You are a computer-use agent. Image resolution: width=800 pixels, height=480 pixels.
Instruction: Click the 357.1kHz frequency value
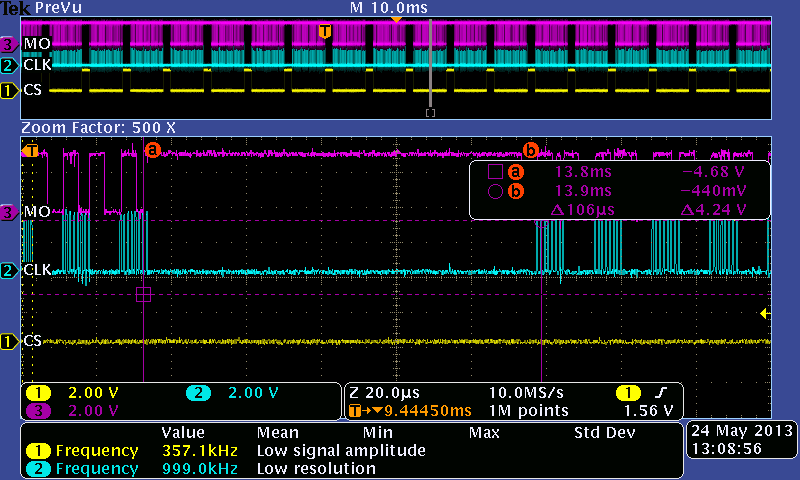tap(200, 451)
